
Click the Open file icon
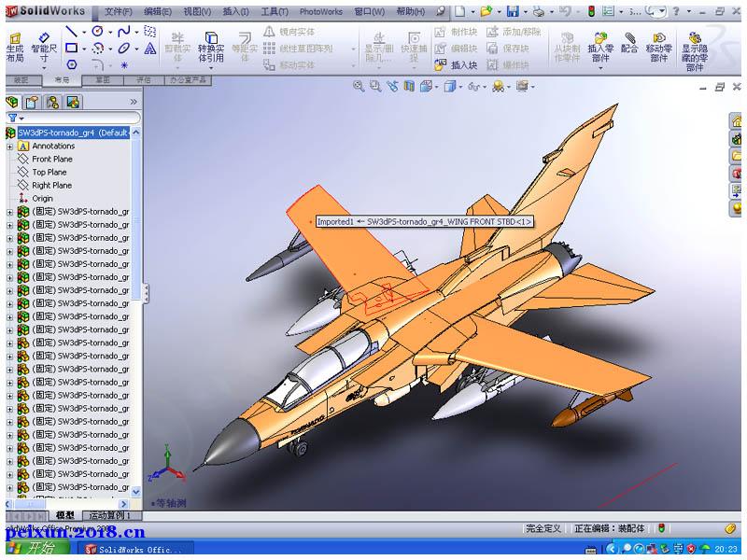[x=486, y=11]
